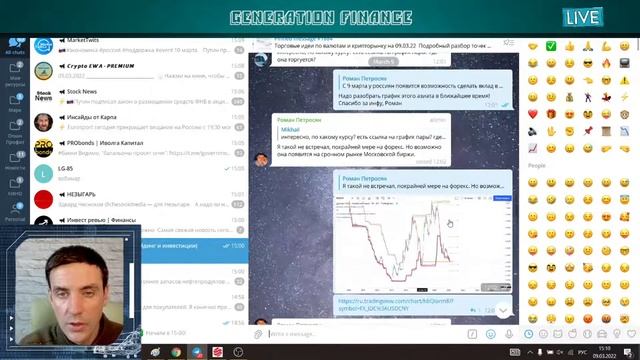The width and height of the screenshot is (640, 360).
Task: Focus the Write a message field
Action: pyautogui.click(x=365, y=334)
